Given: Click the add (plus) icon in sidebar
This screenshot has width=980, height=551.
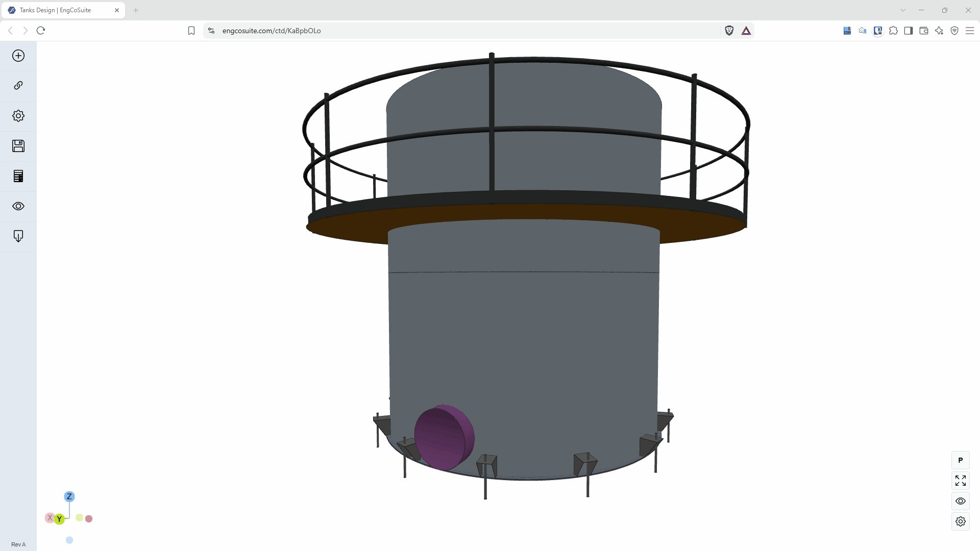Looking at the screenshot, I should (18, 56).
